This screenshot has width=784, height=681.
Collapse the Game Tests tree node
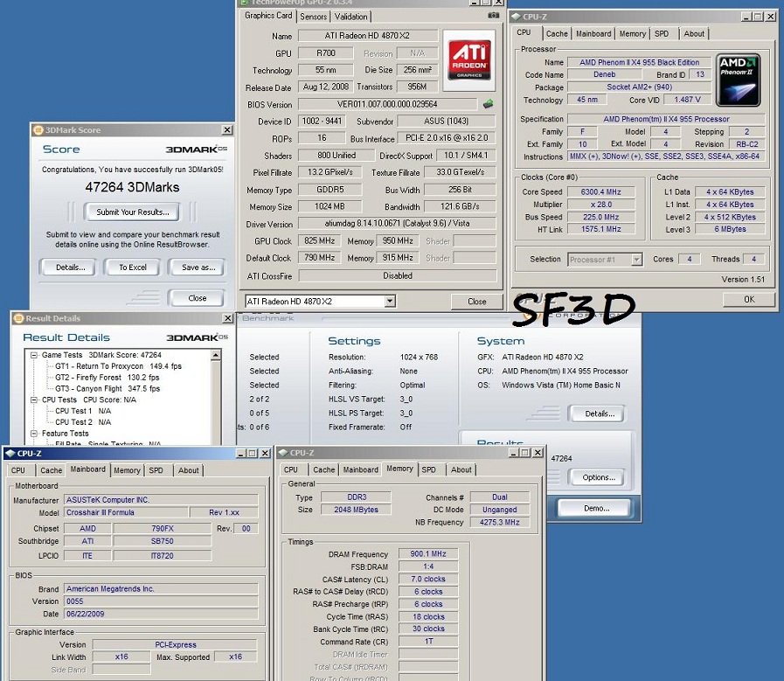coord(34,355)
